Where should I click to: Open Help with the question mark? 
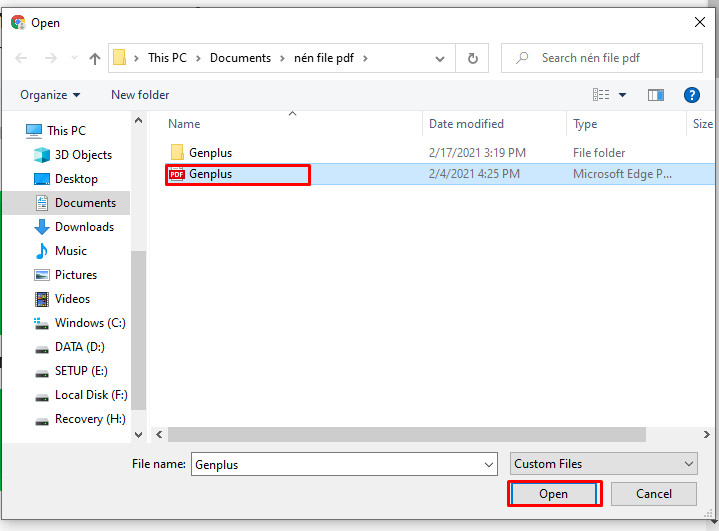click(x=691, y=95)
